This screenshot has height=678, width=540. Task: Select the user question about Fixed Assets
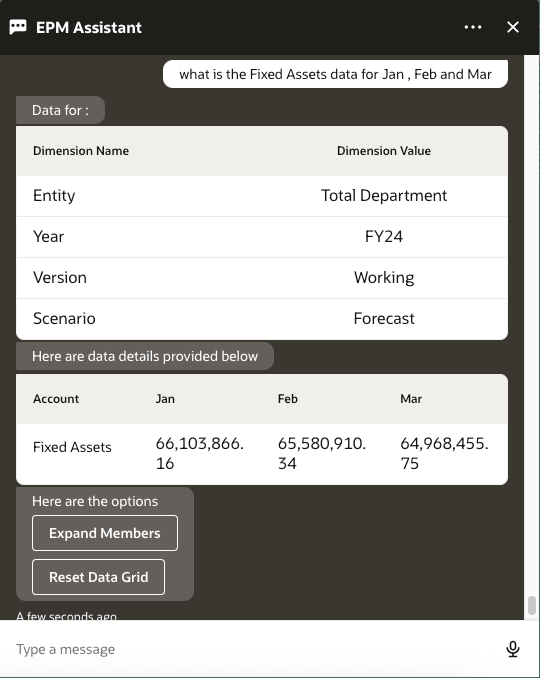(336, 74)
